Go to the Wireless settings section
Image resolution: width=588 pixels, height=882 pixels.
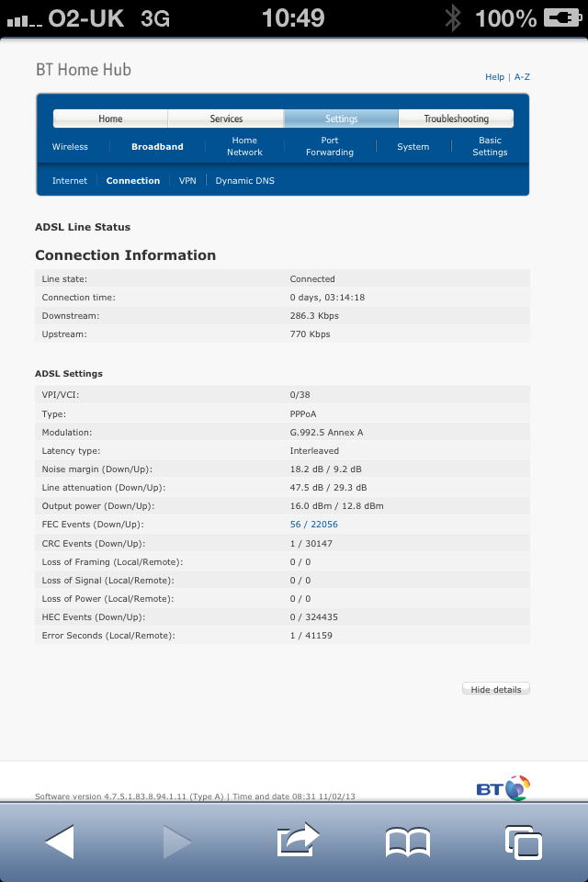[70, 147]
